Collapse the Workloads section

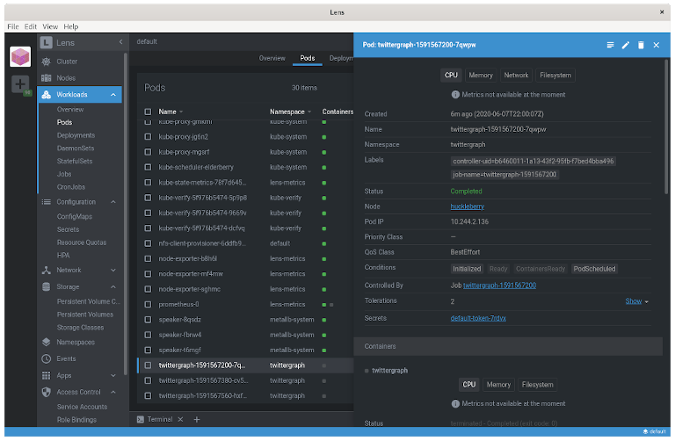point(115,95)
